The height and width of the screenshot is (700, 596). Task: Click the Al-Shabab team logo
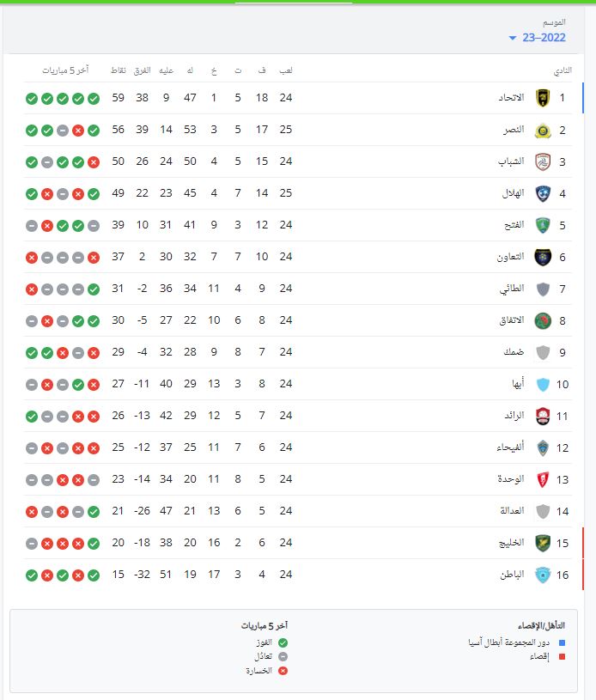click(x=542, y=161)
